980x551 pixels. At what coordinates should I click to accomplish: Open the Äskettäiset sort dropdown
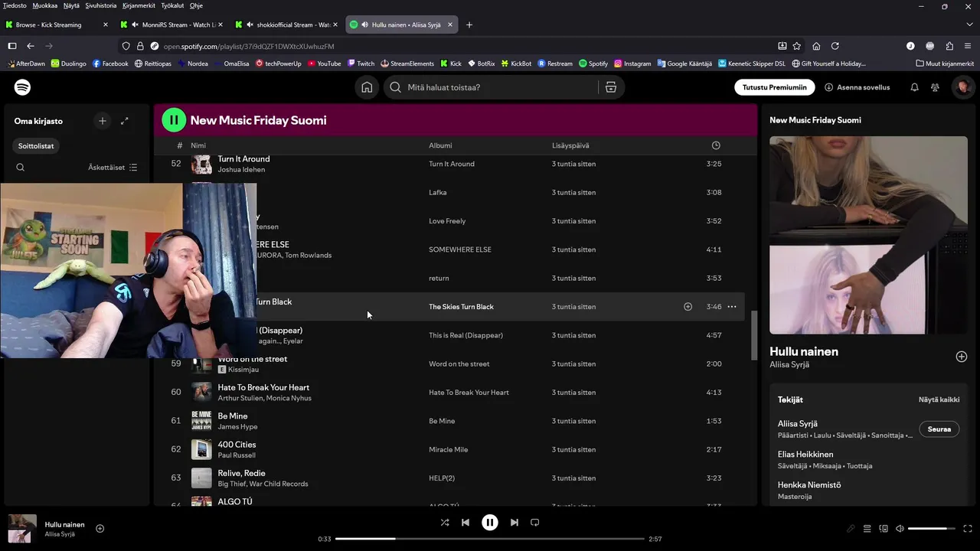(x=113, y=168)
